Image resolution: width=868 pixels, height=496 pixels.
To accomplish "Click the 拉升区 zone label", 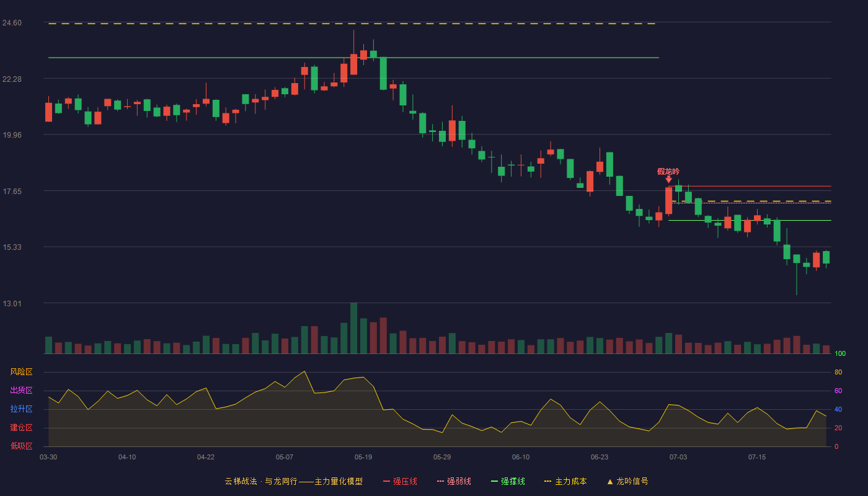I will coord(21,409).
